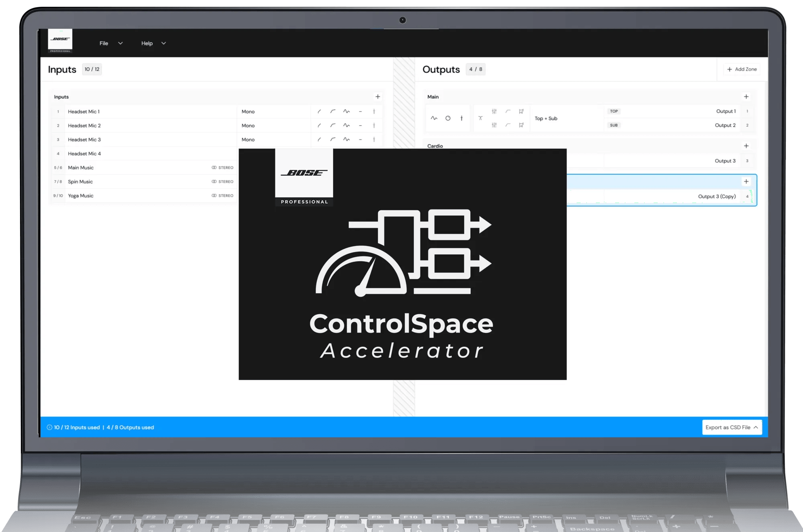Image resolution: width=803 pixels, height=532 pixels.
Task: Click the Main zone circle delay icon
Action: tap(448, 118)
